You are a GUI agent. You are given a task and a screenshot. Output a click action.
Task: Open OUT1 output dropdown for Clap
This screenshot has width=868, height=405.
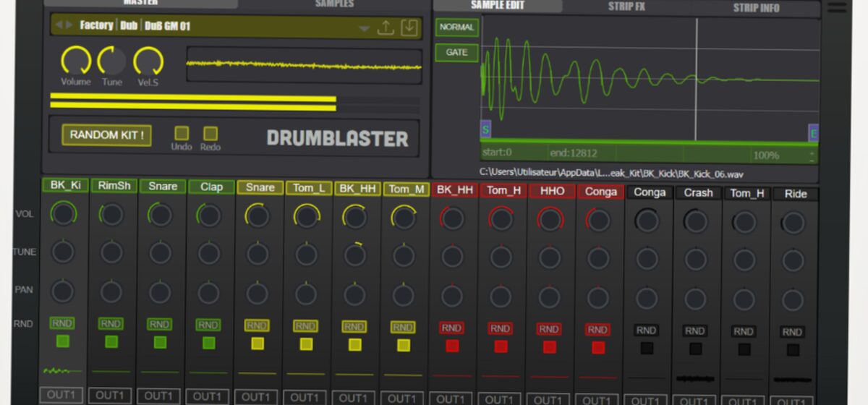[x=208, y=396]
